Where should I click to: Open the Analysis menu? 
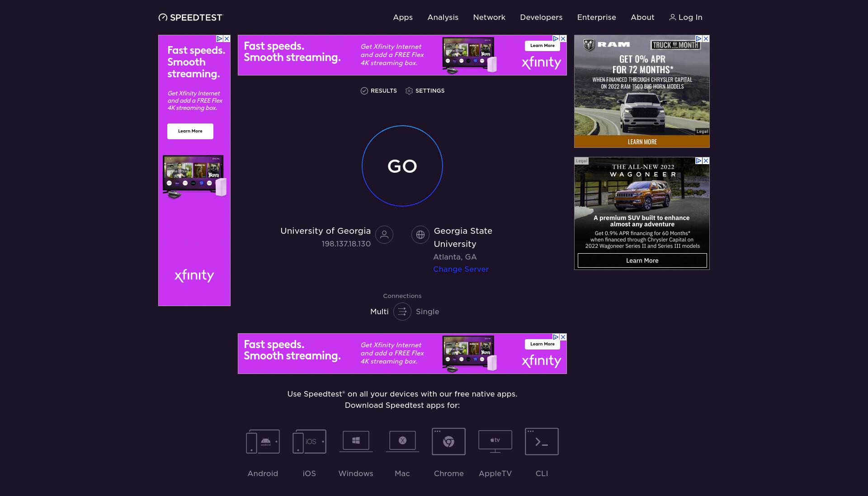point(443,17)
